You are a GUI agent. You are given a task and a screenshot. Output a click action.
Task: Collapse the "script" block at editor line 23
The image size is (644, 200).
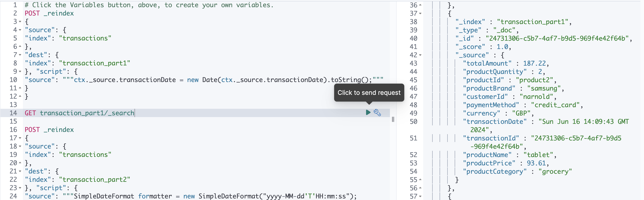(20, 188)
